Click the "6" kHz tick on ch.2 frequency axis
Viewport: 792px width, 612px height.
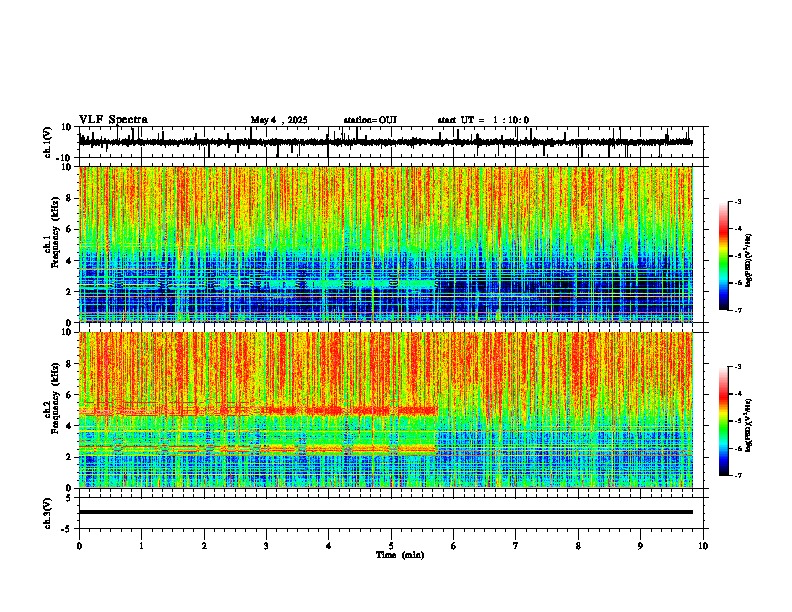click(x=69, y=395)
